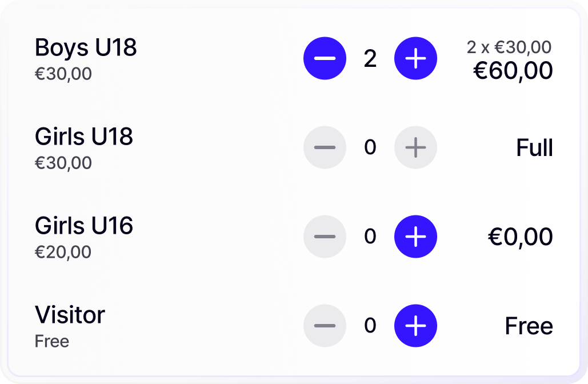Click the Boys U18 quantity showing 2

pos(370,58)
